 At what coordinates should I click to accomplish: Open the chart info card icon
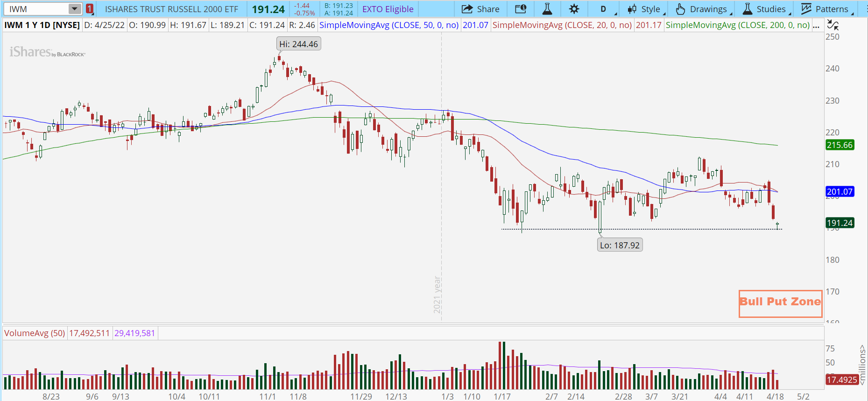(521, 9)
